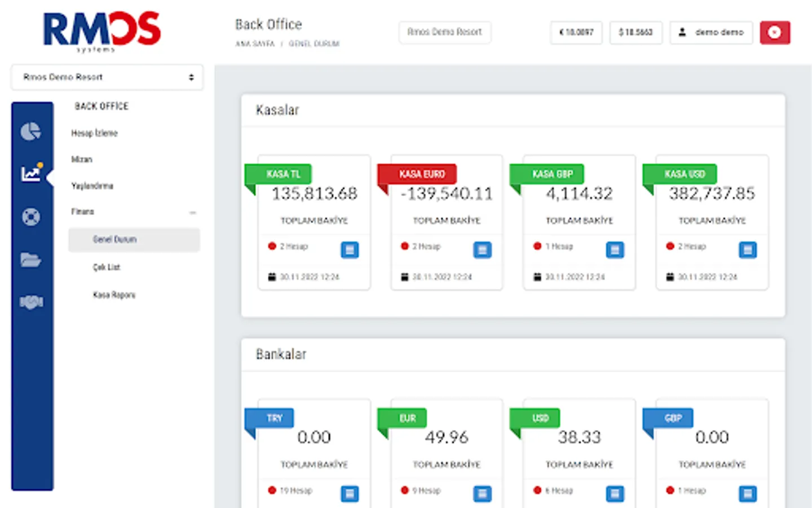Viewport: 812px width, 508px height.
Task: Open EUR bank detail blue icon
Action: (482, 494)
